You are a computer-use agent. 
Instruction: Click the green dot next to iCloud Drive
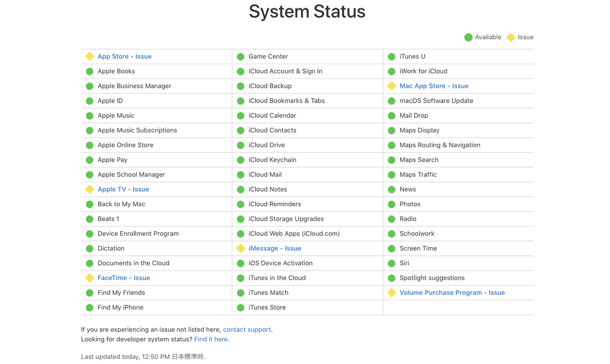tap(240, 145)
